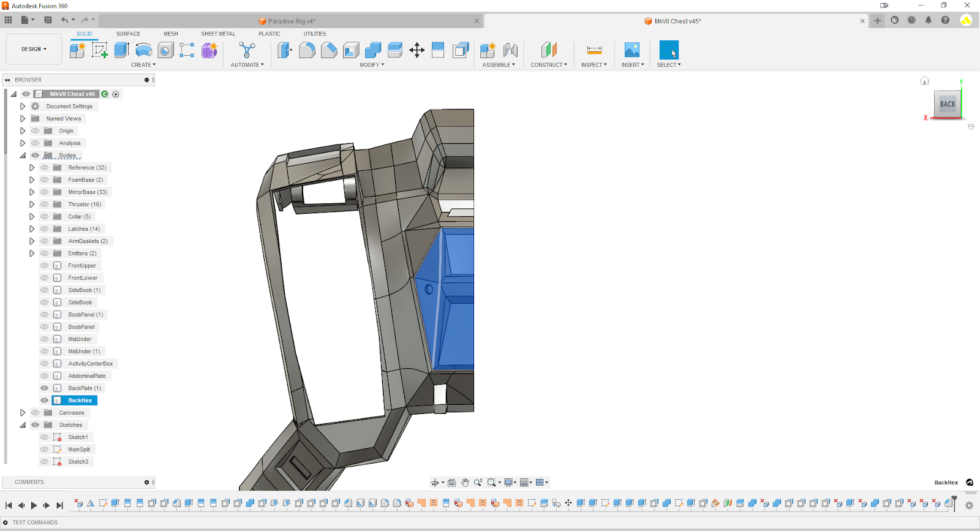The image size is (980, 531).
Task: Select the Pan hand tool
Action: click(x=465, y=483)
